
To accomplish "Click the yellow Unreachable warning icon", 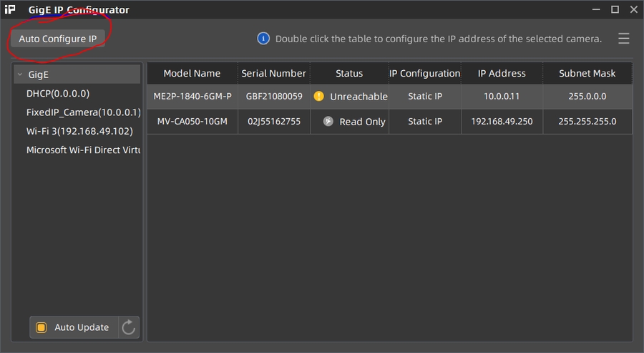I will click(x=319, y=96).
